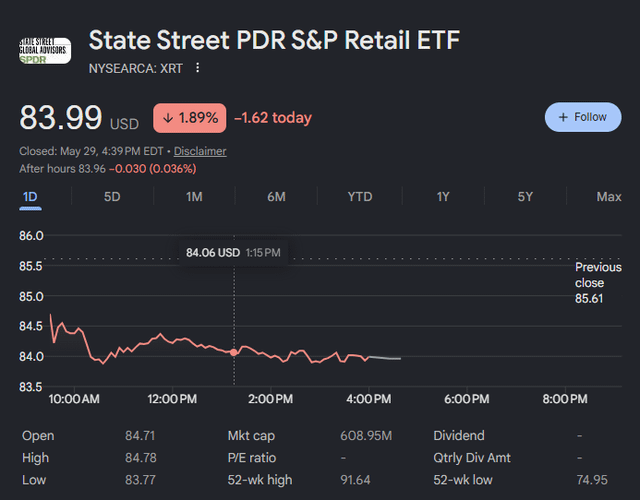Click the Dividend label
This screenshot has height=500, width=640.
click(459, 436)
